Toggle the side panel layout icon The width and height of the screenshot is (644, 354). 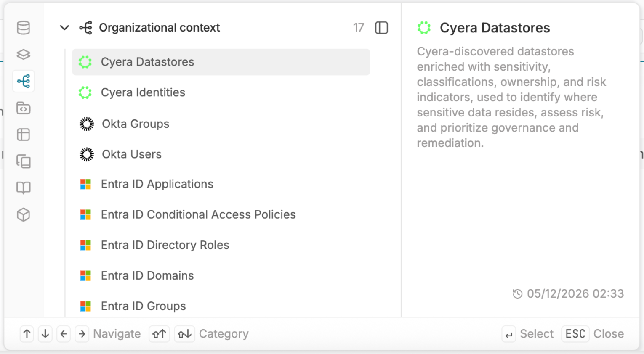pos(381,28)
